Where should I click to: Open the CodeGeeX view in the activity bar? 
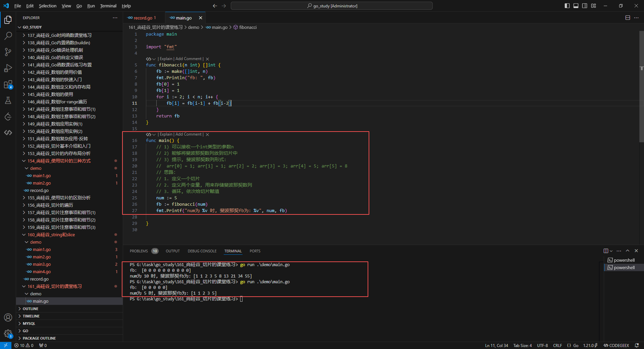(8, 133)
